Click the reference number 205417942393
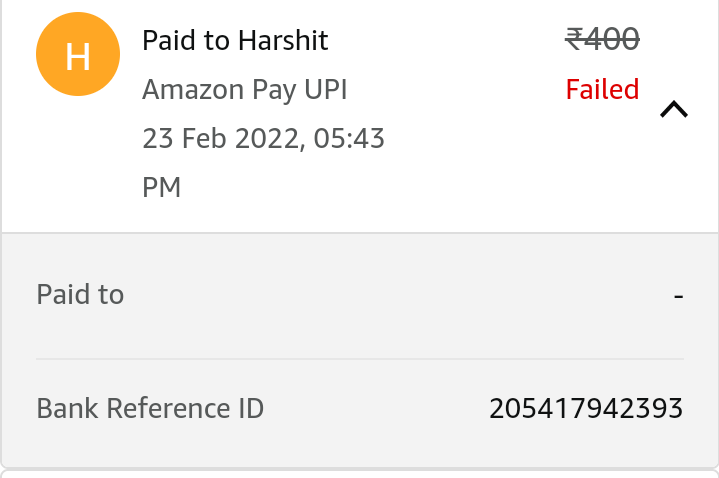719x478 pixels. pos(586,408)
